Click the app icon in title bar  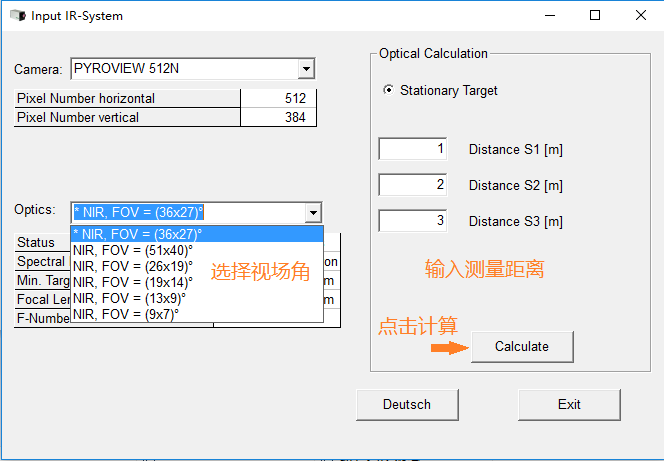pyautogui.click(x=17, y=16)
